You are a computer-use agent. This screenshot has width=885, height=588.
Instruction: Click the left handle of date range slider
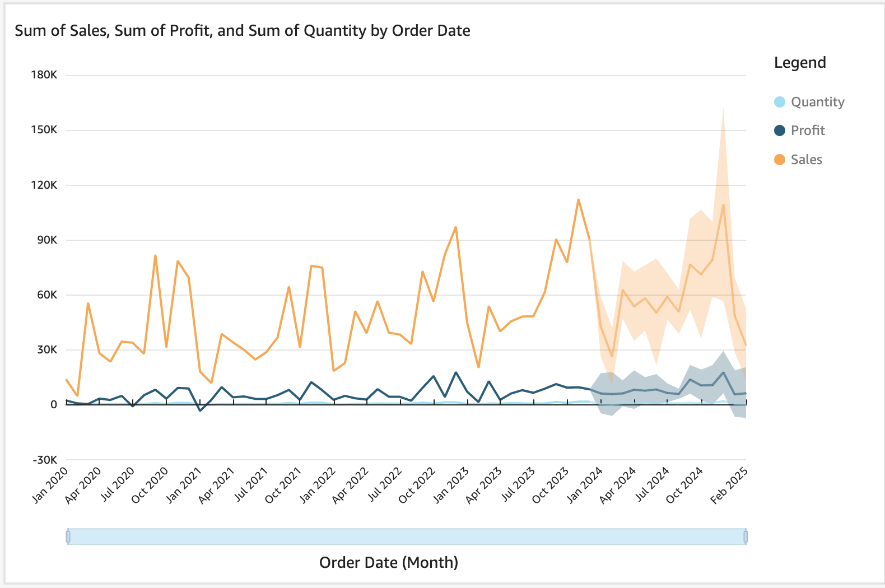68,536
